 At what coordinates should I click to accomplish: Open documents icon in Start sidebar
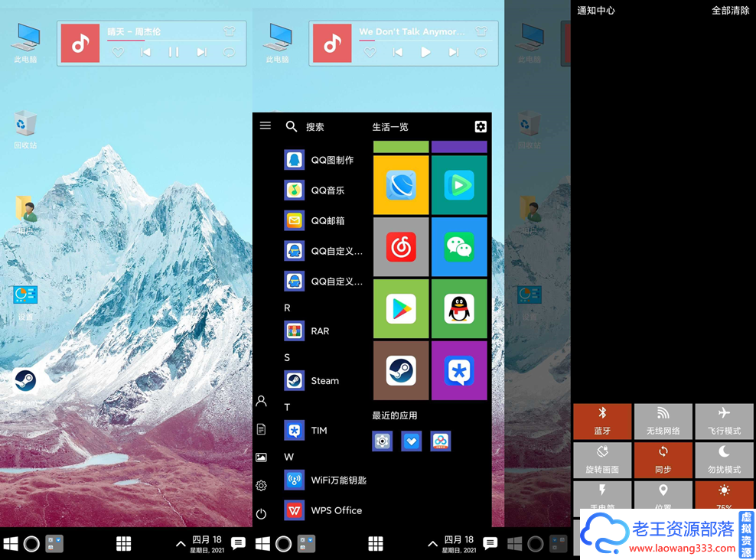(x=262, y=429)
